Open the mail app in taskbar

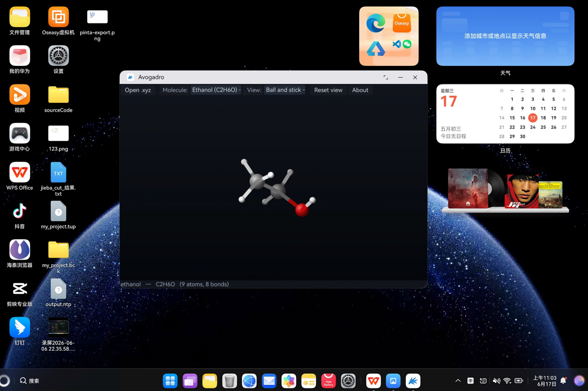tap(269, 381)
